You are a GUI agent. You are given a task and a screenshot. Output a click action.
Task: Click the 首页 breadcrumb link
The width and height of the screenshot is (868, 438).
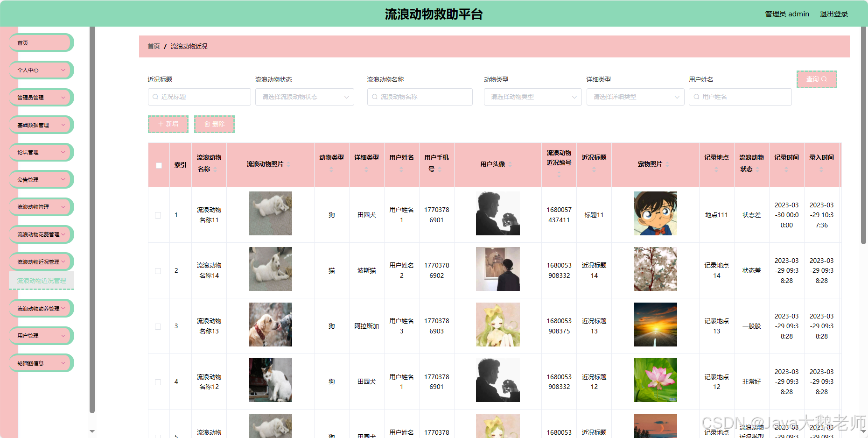tap(154, 46)
